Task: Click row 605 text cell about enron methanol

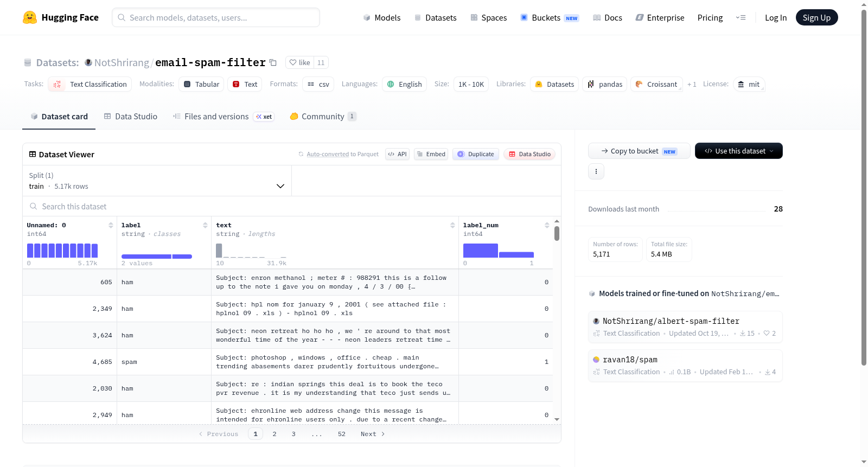Action: pyautogui.click(x=335, y=282)
